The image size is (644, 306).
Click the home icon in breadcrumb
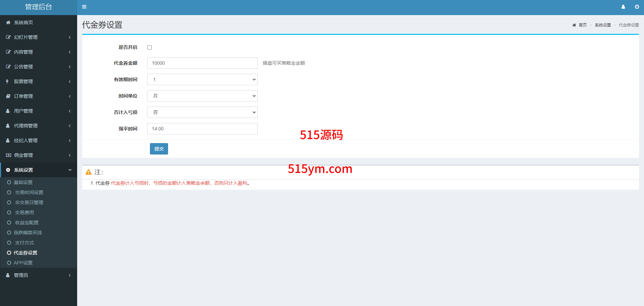574,25
